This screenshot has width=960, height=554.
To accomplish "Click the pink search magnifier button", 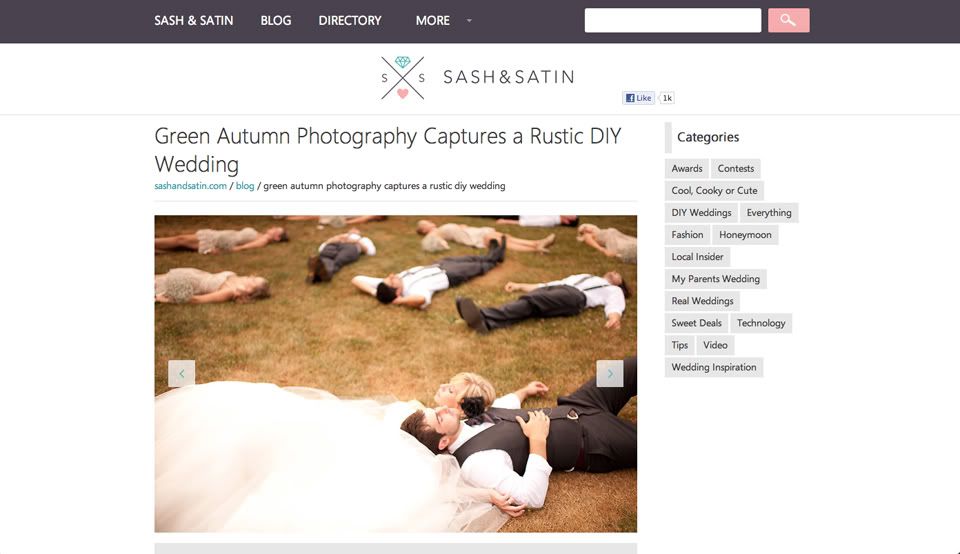I will (x=789, y=20).
